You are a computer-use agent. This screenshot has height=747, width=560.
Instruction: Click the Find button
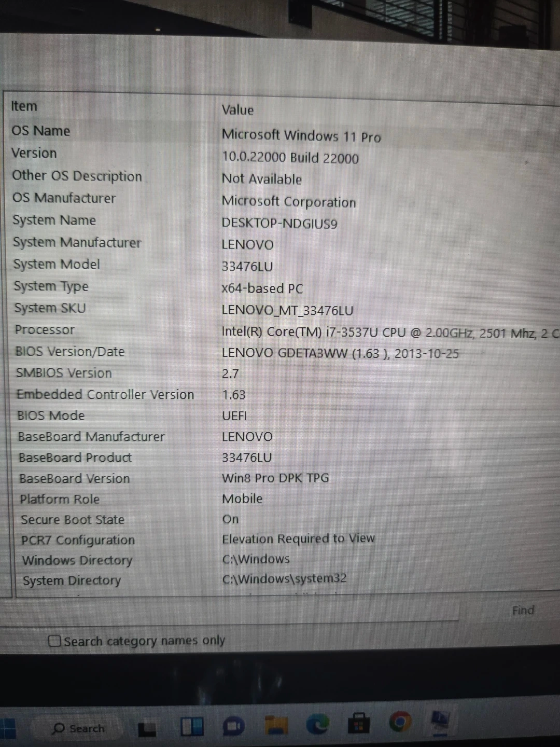[523, 611]
